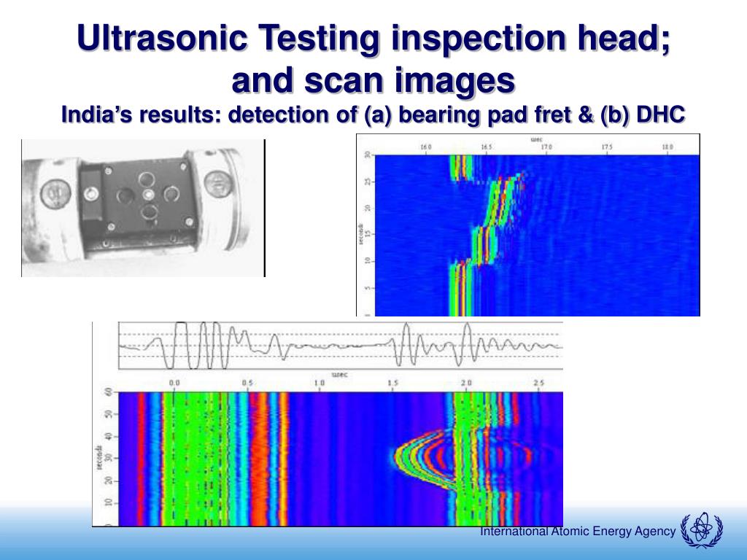This screenshot has width=747, height=560.
Task: Click the IAEA atom logo
Action: point(702,529)
